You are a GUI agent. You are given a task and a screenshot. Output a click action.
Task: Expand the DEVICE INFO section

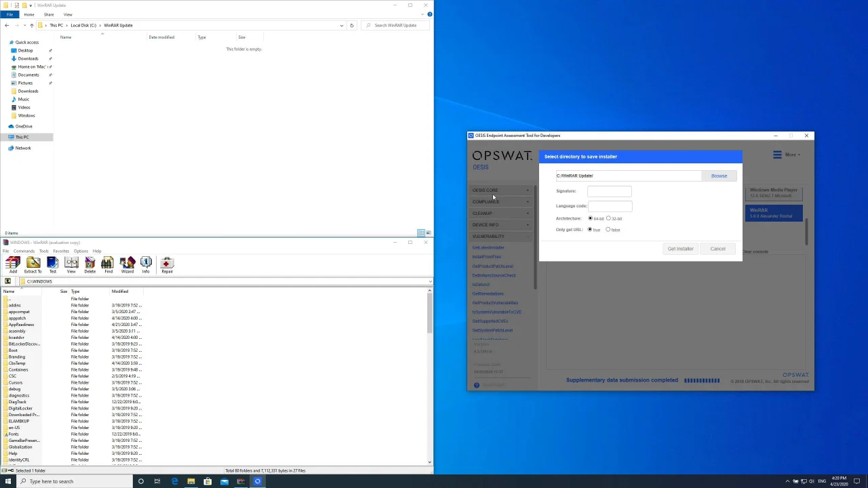click(501, 225)
